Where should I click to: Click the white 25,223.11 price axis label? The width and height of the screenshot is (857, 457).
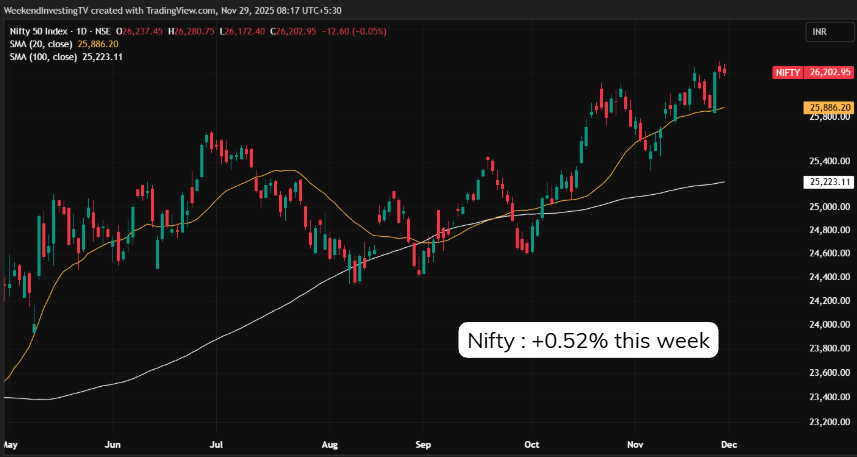click(x=830, y=182)
